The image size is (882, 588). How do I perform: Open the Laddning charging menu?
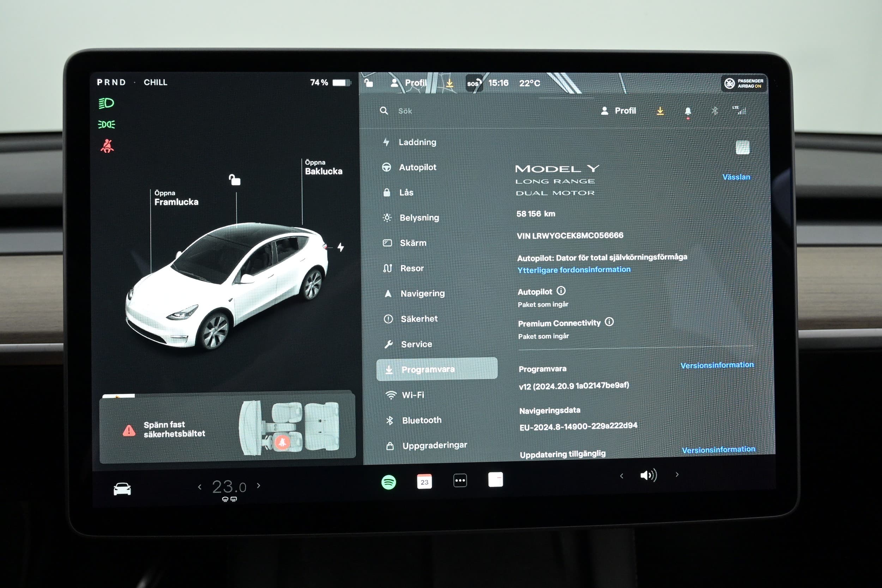tap(410, 142)
